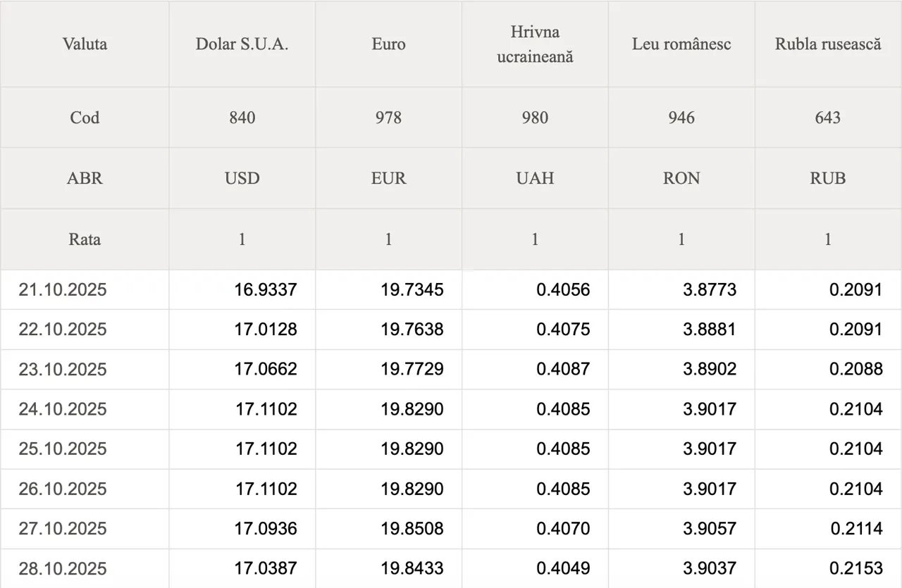Select the hryvnia rate 0.4087

click(x=563, y=369)
